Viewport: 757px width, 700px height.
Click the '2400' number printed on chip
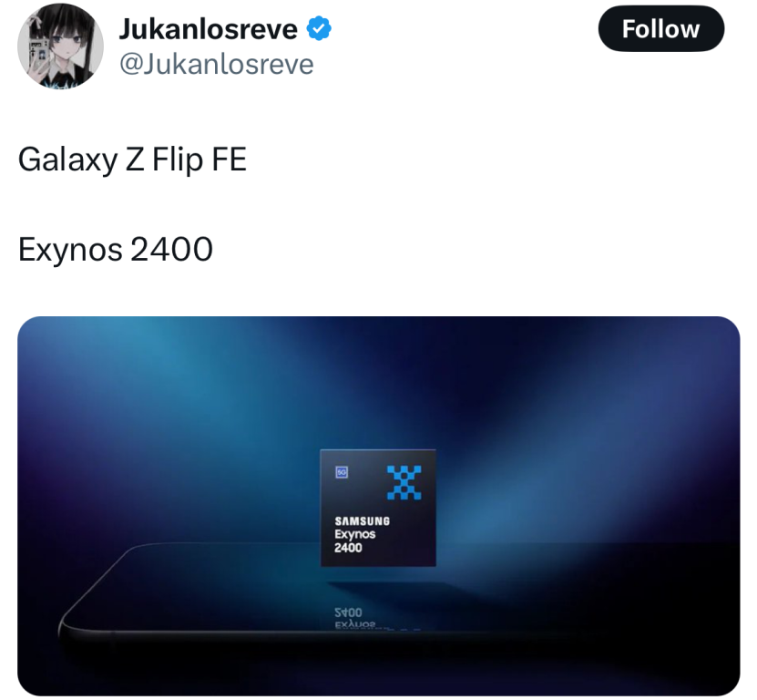[x=348, y=548]
